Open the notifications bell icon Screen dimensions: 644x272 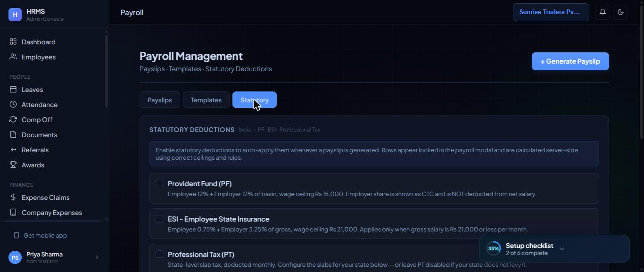603,12
